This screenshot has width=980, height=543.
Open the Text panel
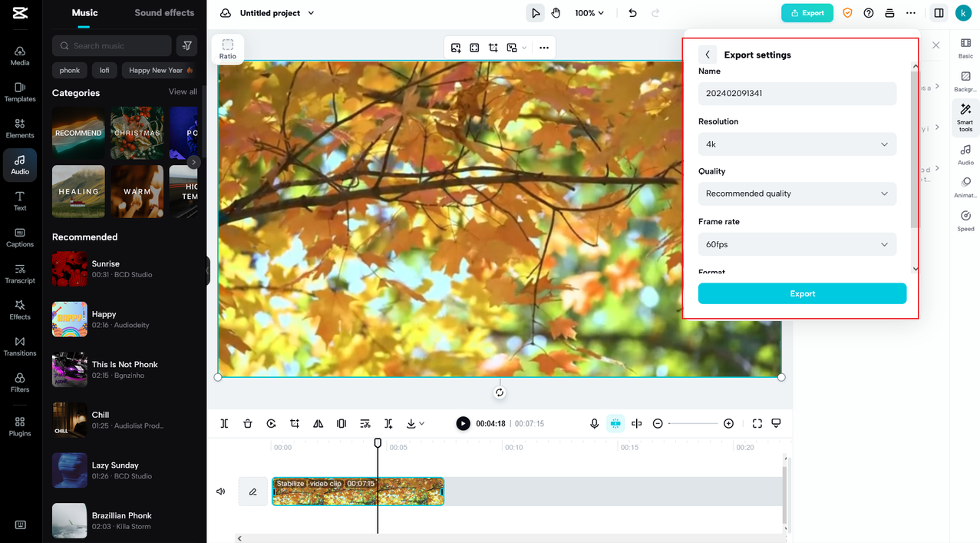[x=20, y=201]
